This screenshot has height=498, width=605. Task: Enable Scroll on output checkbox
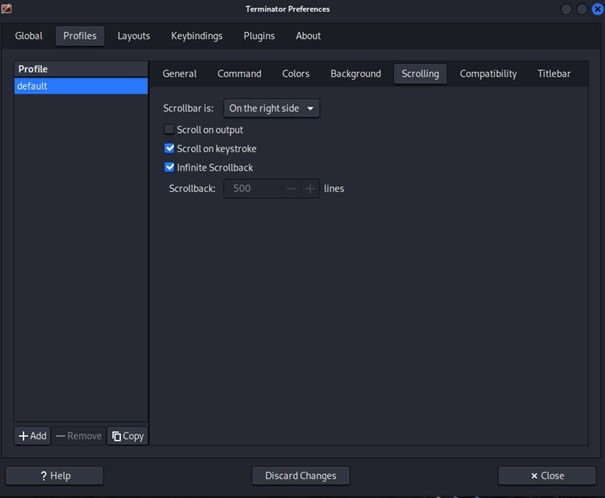click(169, 130)
